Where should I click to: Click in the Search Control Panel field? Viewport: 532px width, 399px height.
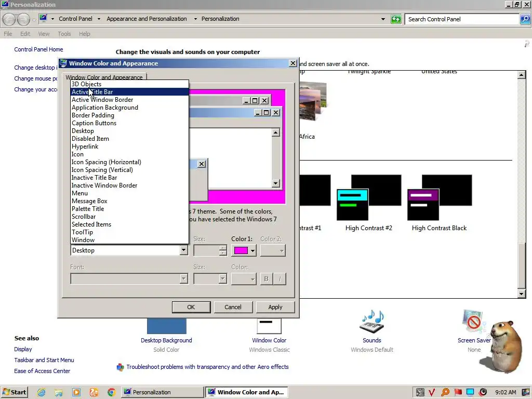[462, 19]
